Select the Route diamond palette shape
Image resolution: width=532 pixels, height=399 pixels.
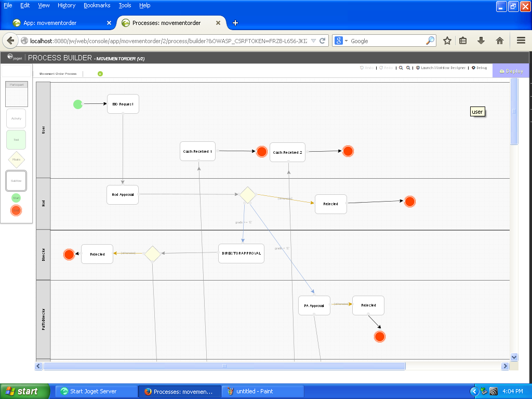(16, 159)
